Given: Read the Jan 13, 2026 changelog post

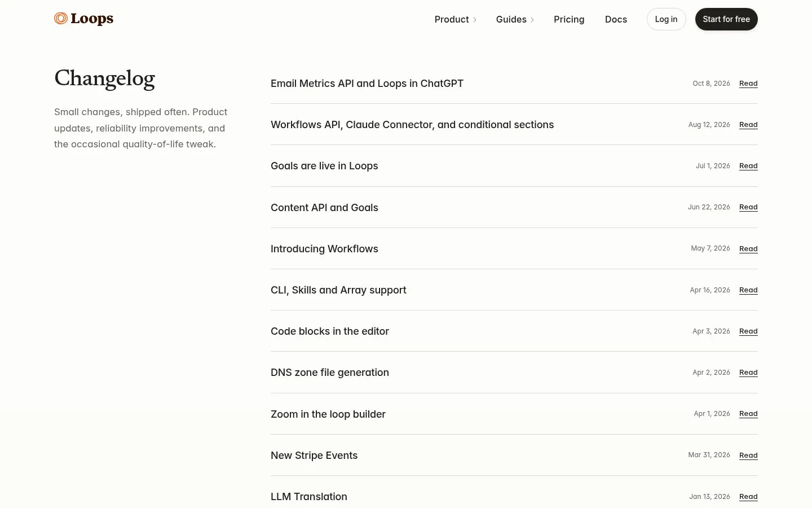Looking at the screenshot, I should (x=748, y=497).
